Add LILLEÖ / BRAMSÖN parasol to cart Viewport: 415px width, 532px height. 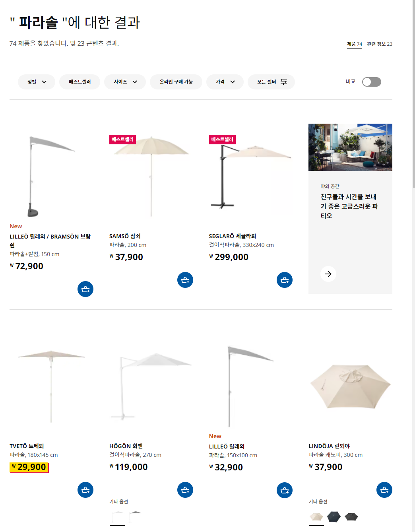point(85,289)
